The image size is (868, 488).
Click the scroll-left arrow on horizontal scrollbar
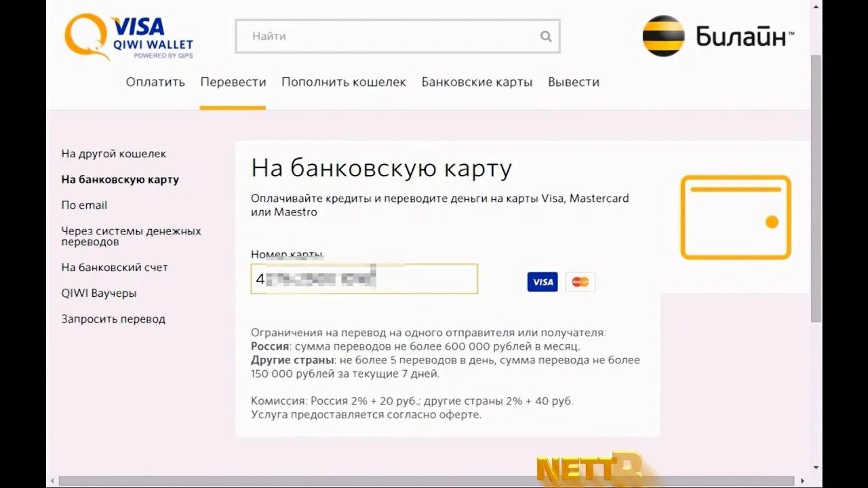(x=52, y=481)
